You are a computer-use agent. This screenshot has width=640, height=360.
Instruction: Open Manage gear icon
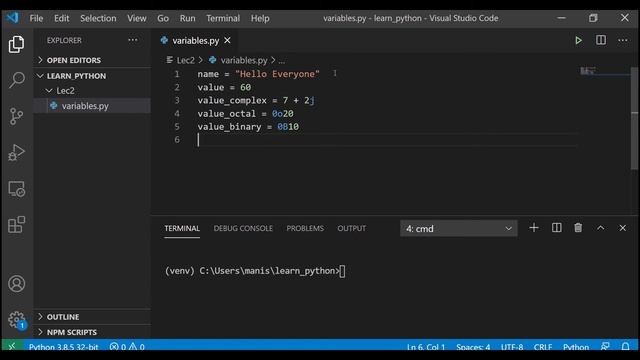pyautogui.click(x=16, y=320)
